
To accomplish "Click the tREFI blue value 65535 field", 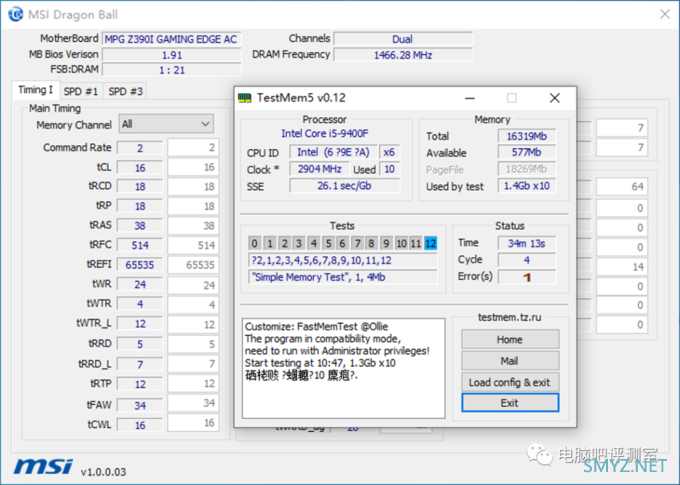I will (140, 265).
